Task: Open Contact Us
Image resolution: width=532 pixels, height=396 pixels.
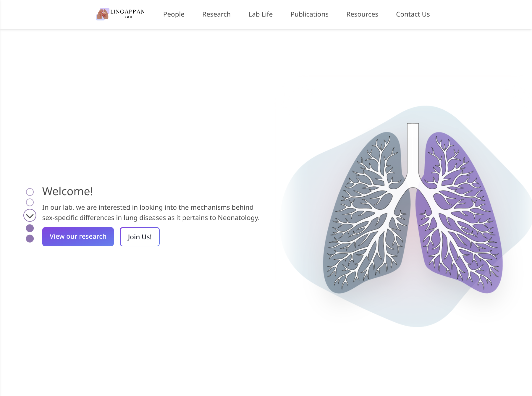Action: [413, 14]
